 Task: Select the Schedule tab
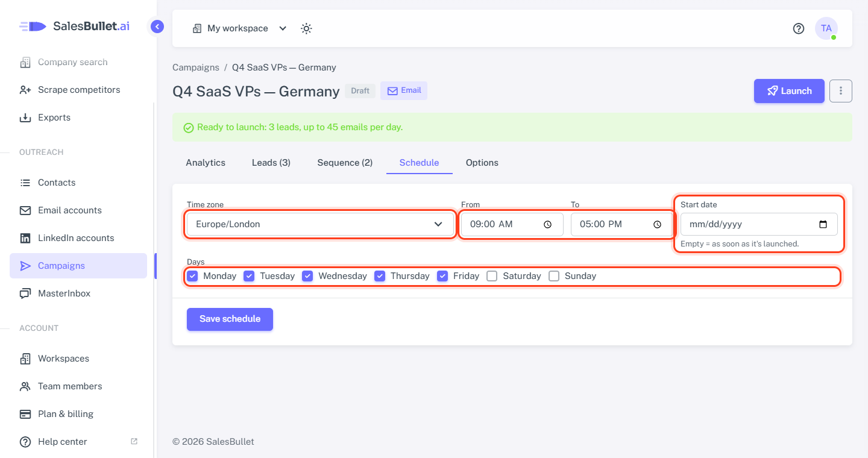pos(420,163)
